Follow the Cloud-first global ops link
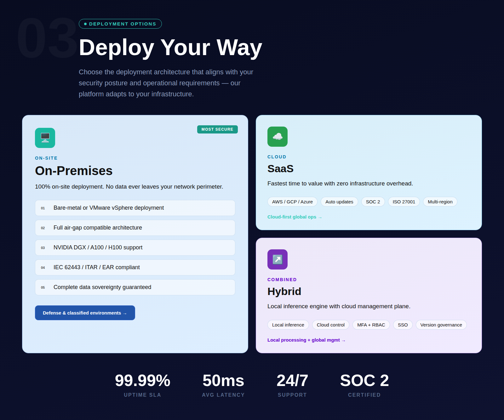This screenshot has width=504, height=420. pos(295,217)
